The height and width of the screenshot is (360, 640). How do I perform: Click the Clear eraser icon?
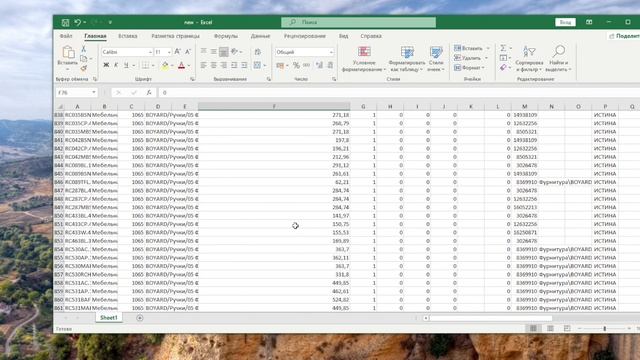coord(503,68)
